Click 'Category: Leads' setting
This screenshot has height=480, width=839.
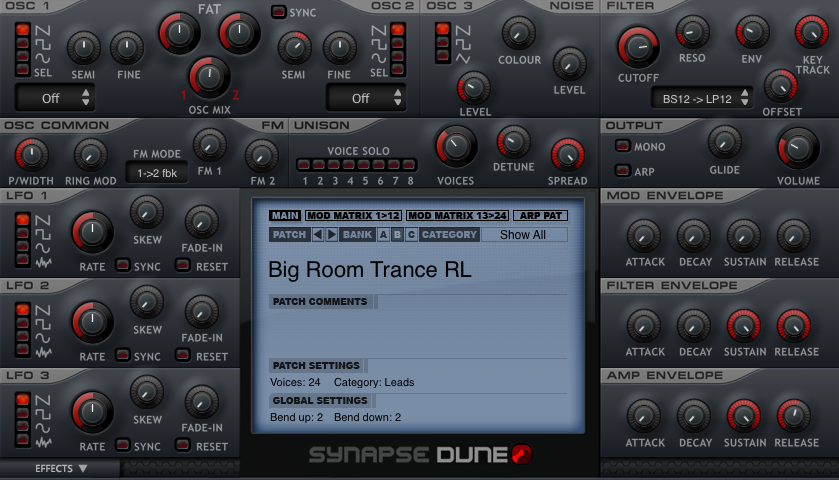pyautogui.click(x=374, y=383)
